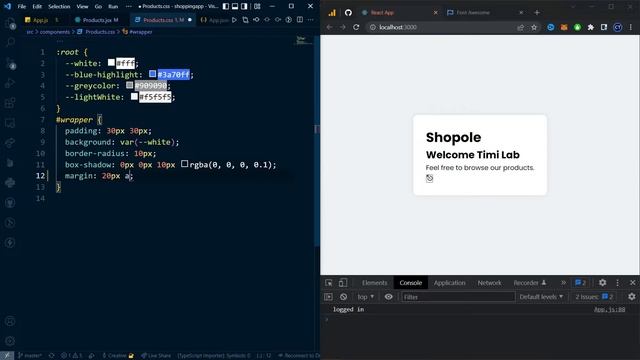
Task: Open the Search view in VS Code activity bar
Action: (x=10, y=42)
